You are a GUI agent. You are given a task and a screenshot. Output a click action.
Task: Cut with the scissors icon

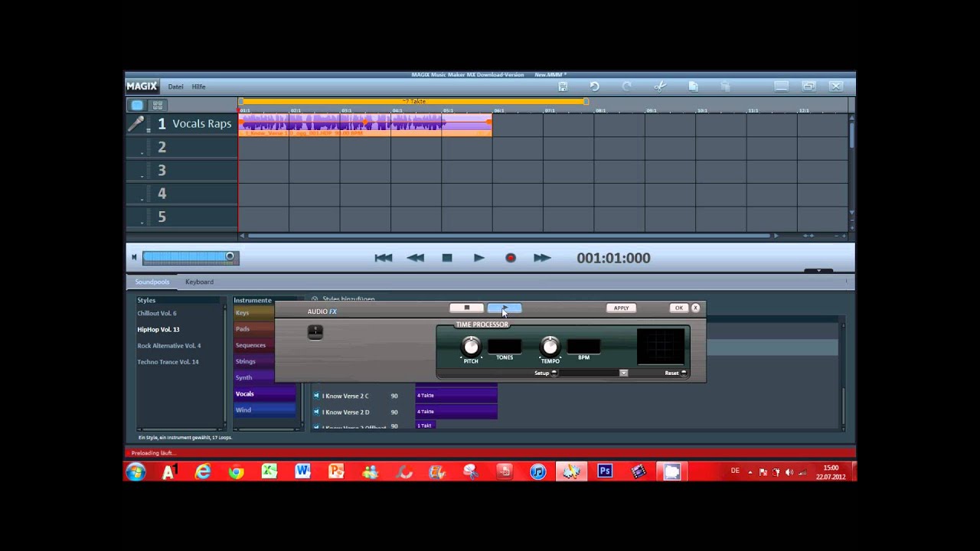tap(660, 86)
